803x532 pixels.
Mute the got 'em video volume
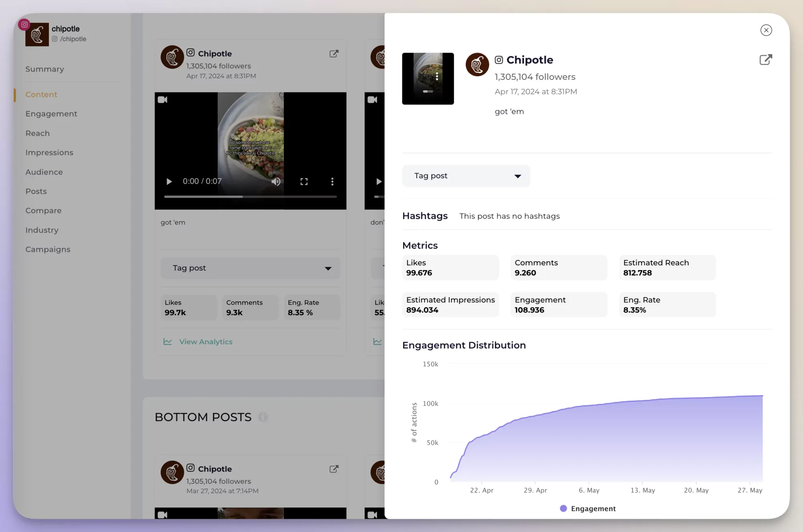[276, 181]
